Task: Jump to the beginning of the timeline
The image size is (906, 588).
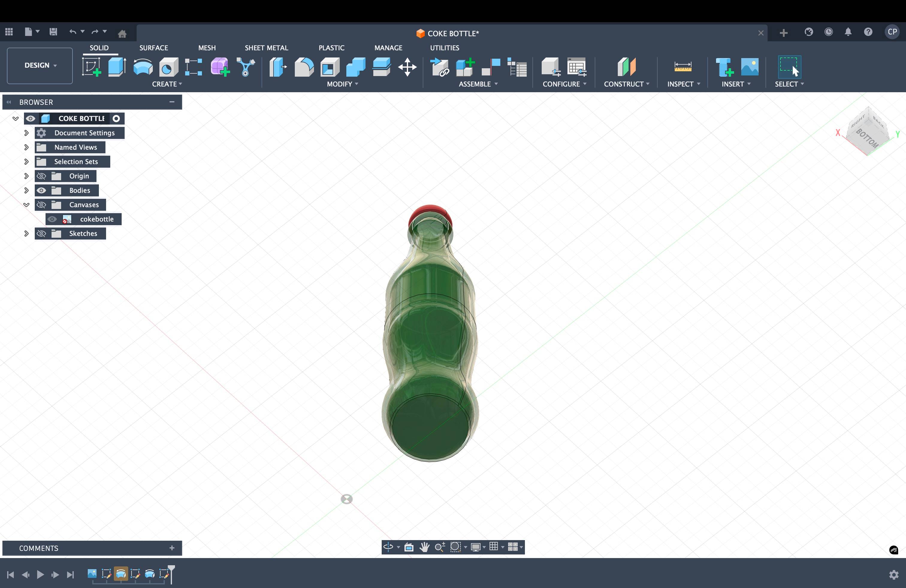Action: pyautogui.click(x=11, y=575)
